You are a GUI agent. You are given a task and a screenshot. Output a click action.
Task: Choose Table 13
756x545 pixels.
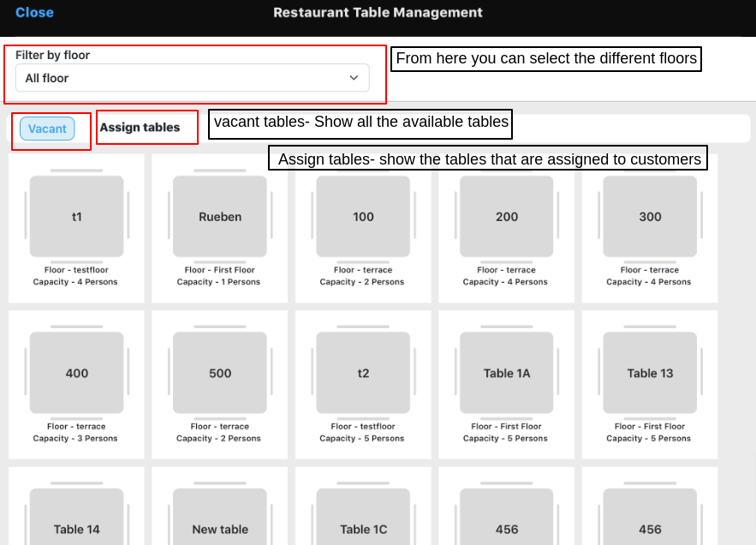point(650,373)
